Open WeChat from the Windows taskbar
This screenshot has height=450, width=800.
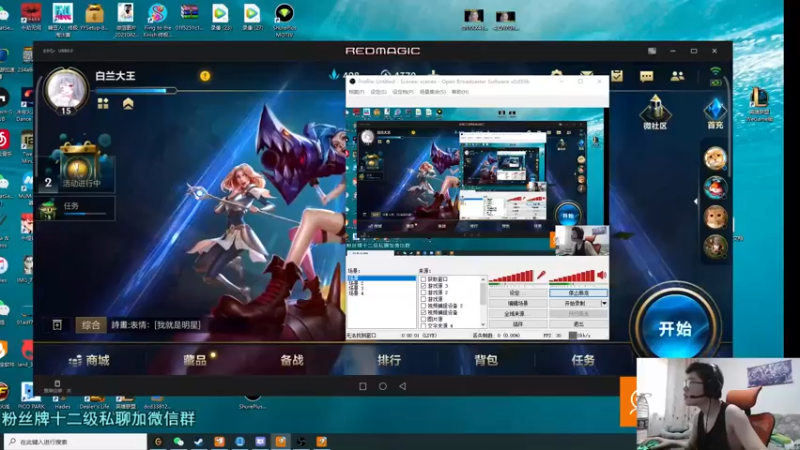tap(179, 442)
